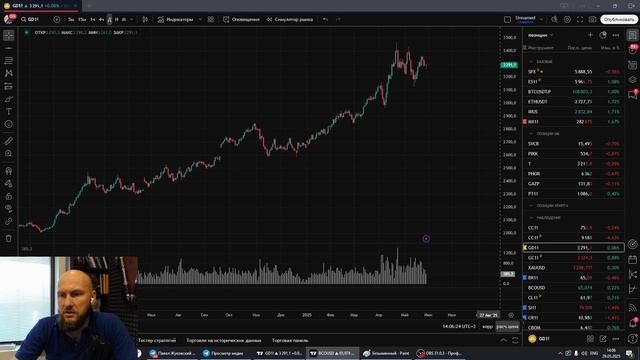Click the undo arrow

(325, 19)
